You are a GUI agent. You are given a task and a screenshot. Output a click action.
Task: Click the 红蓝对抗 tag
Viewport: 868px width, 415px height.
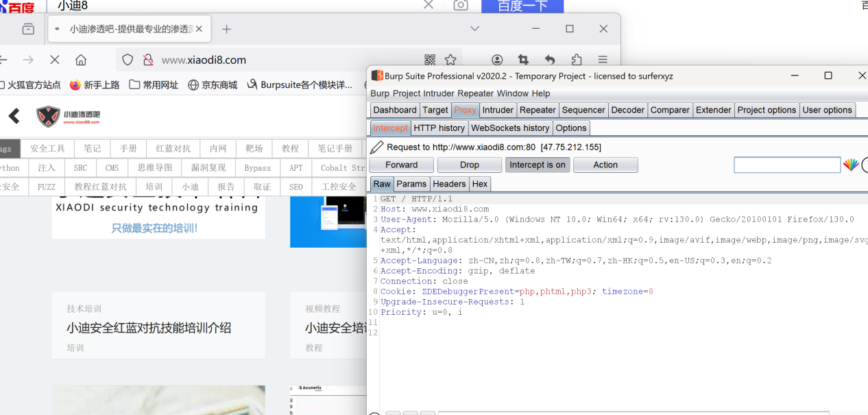(173, 149)
